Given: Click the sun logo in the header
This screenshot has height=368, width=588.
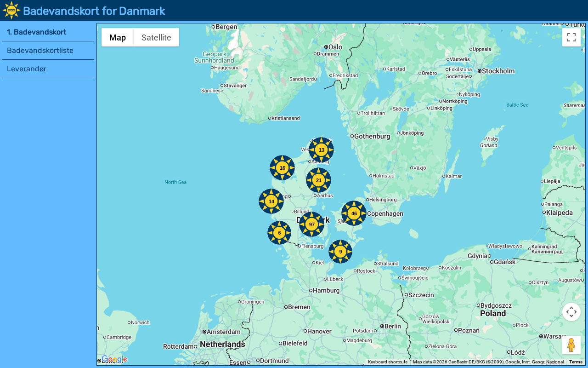Looking at the screenshot, I should click(11, 11).
